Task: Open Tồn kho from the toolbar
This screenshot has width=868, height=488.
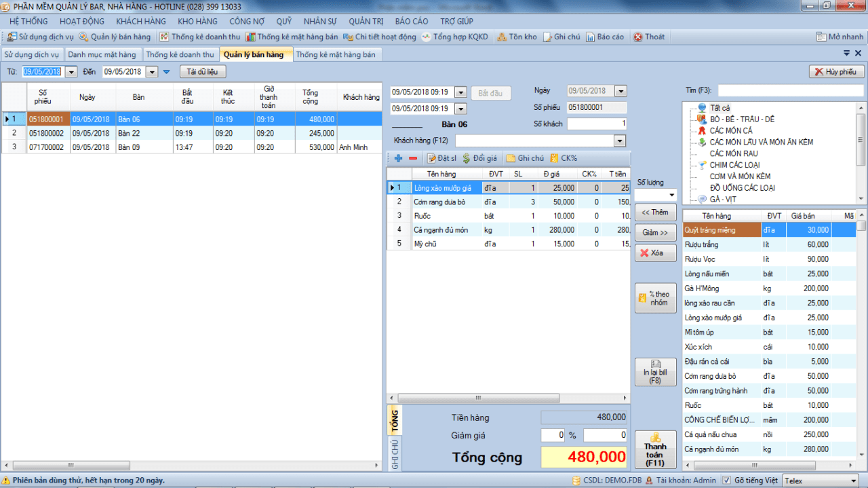Action: click(517, 37)
